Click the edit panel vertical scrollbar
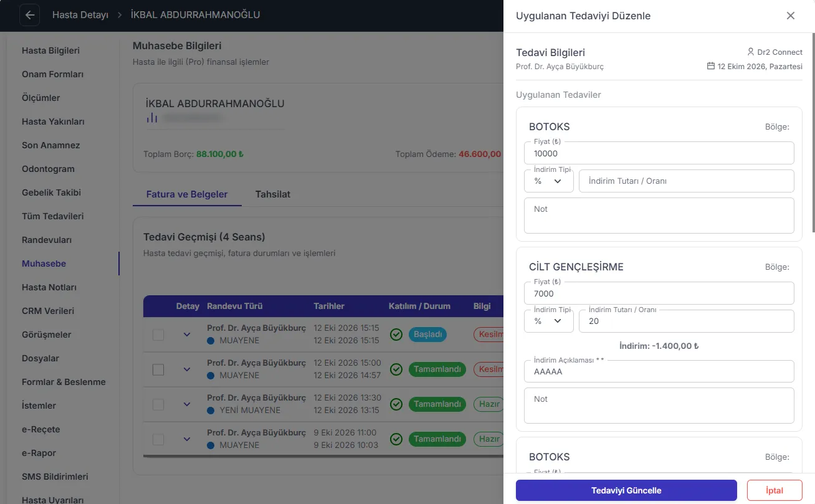This screenshot has width=815, height=504. [813, 133]
